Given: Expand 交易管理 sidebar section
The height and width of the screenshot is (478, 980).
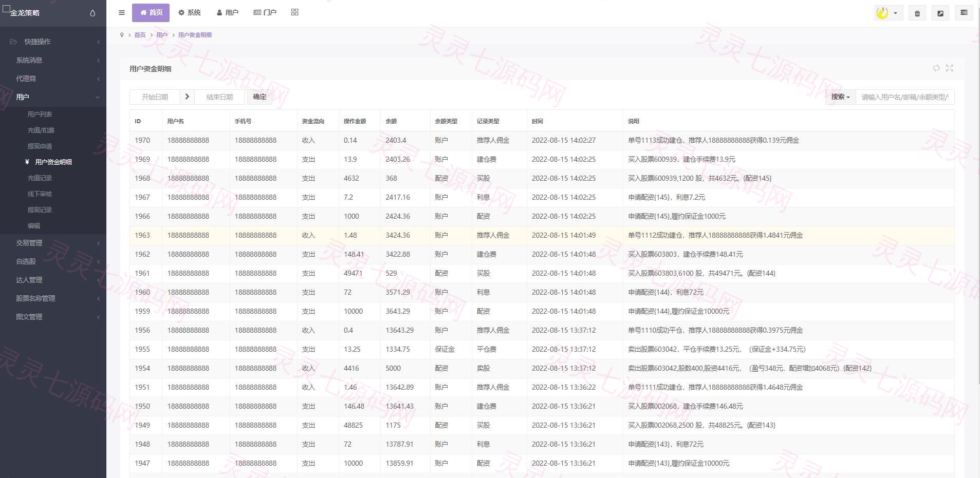Looking at the screenshot, I should [x=53, y=243].
